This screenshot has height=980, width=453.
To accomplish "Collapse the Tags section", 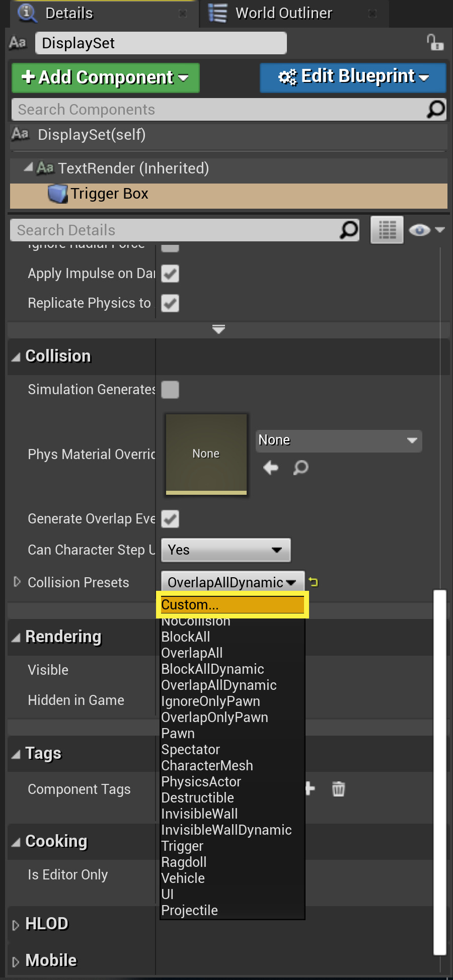I will click(16, 754).
